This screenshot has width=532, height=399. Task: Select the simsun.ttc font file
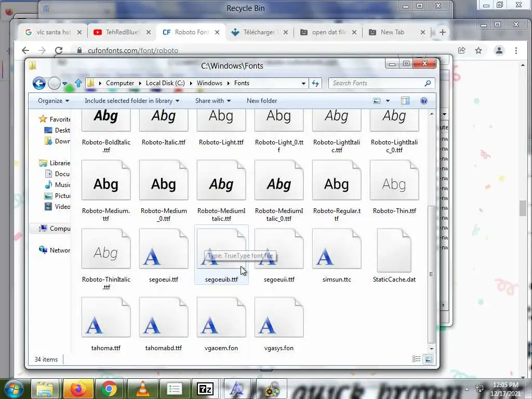[x=337, y=256]
